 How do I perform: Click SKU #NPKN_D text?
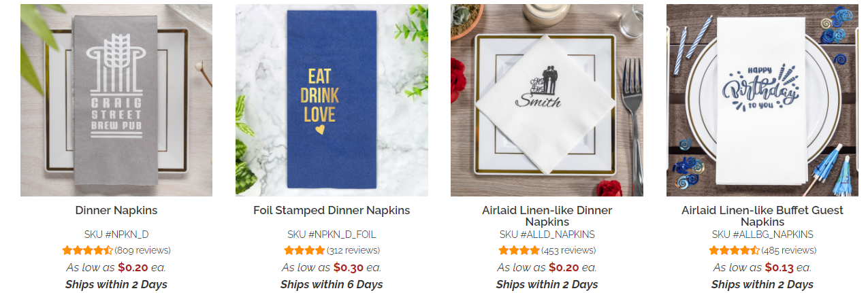tap(116, 235)
